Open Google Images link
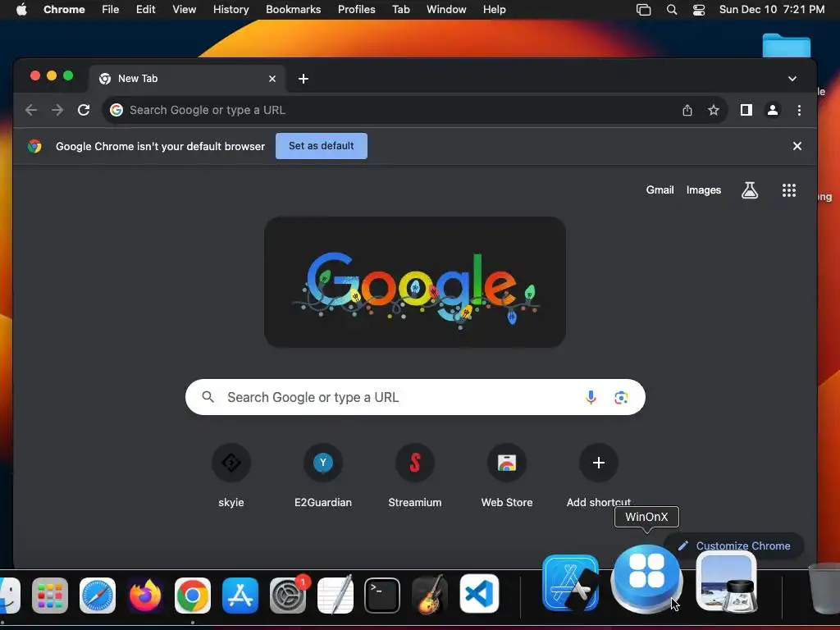 [x=703, y=190]
